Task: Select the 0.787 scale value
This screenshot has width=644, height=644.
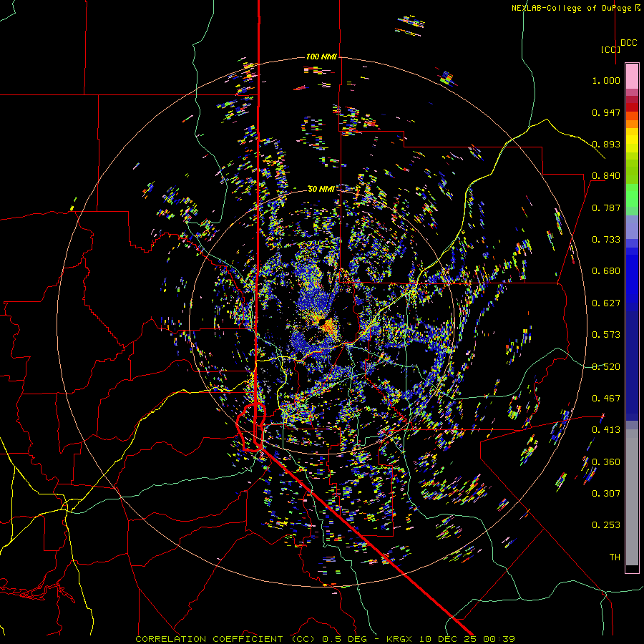Action: pyautogui.click(x=606, y=208)
